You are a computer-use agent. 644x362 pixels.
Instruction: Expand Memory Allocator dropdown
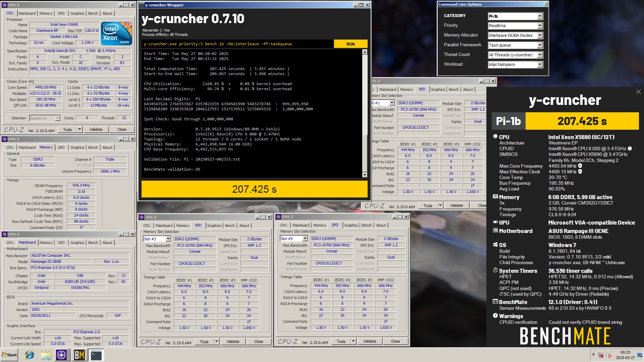pos(515,36)
